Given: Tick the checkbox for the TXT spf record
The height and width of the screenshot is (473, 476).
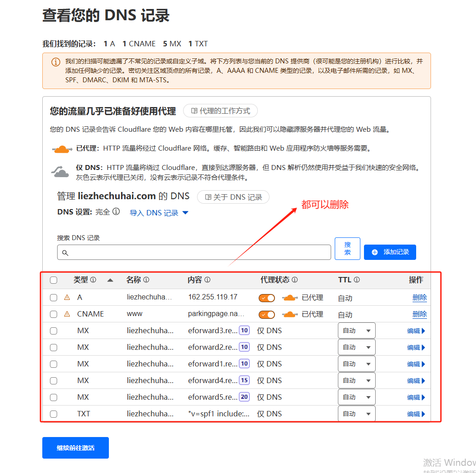Looking at the screenshot, I should [54, 414].
